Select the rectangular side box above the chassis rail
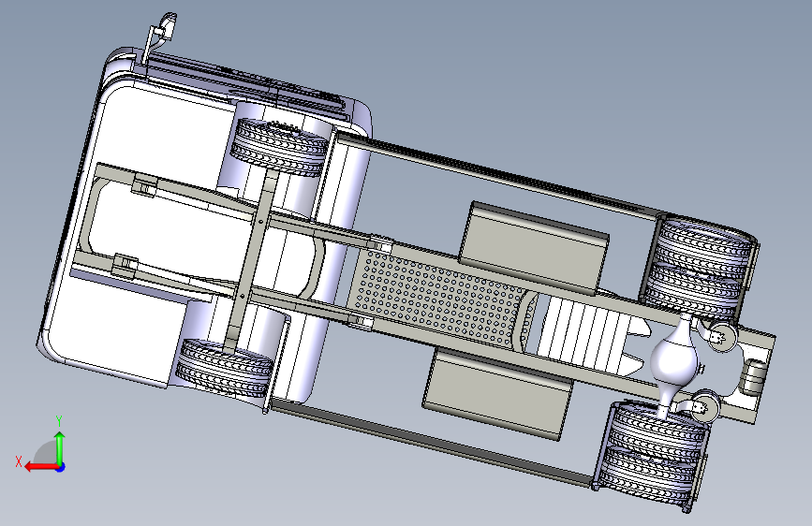Viewport: 812px width, 526px height. point(535,249)
